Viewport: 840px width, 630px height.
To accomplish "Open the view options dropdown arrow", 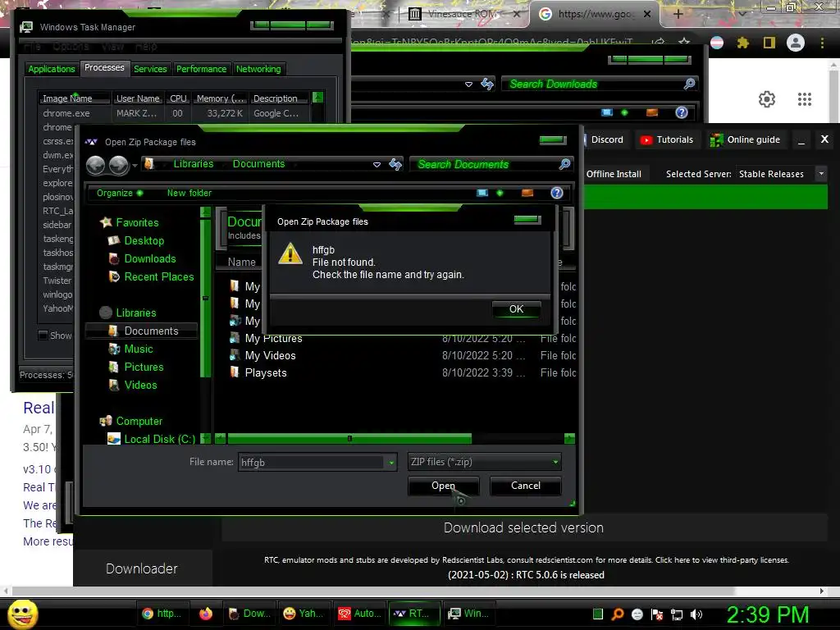I will (500, 193).
